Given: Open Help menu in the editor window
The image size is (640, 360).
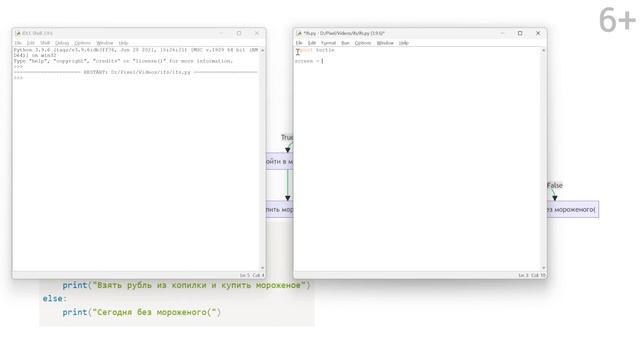Looking at the screenshot, I should point(404,43).
